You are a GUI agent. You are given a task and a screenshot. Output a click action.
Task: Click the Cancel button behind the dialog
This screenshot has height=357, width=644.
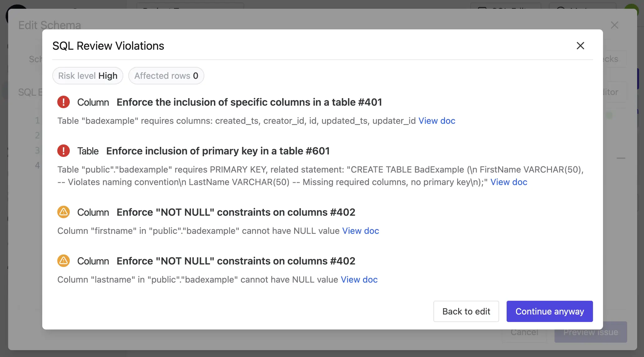click(x=524, y=332)
